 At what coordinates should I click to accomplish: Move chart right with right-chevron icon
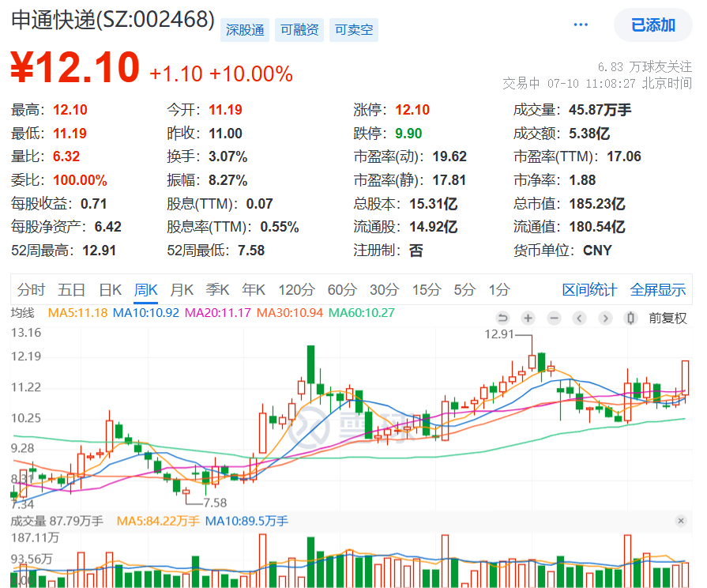pyautogui.click(x=605, y=318)
